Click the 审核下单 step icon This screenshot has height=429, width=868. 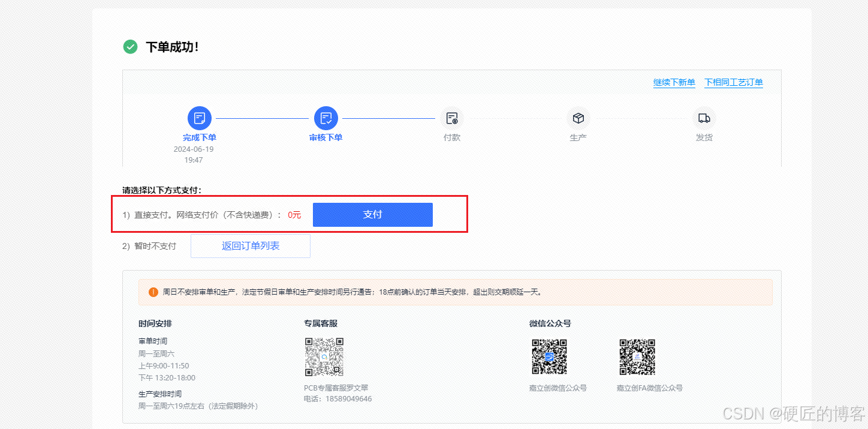pyautogui.click(x=326, y=118)
